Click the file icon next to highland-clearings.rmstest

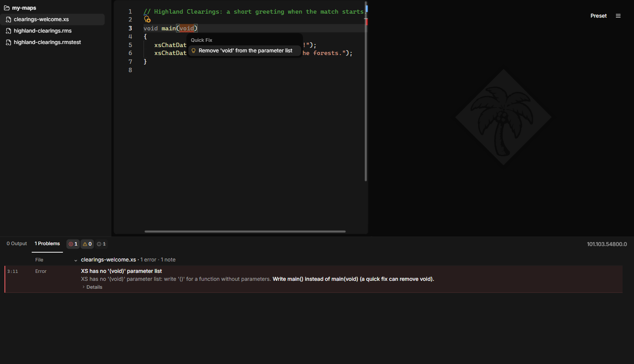click(x=8, y=42)
